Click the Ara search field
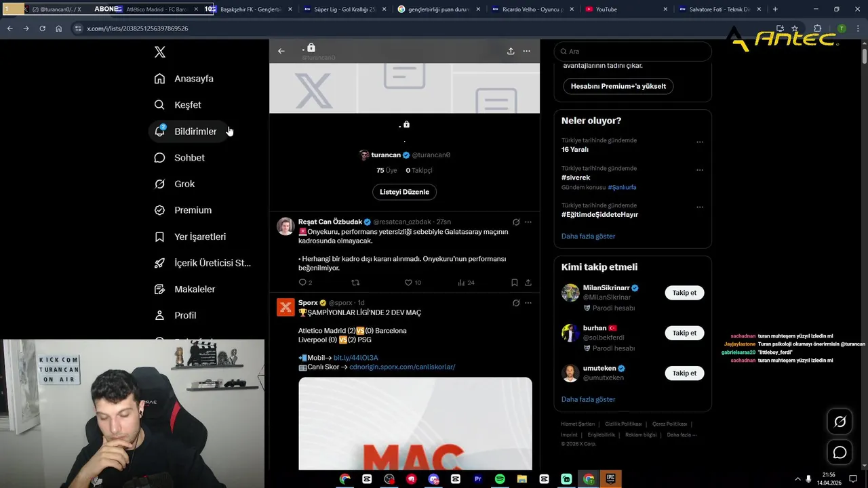 (x=633, y=52)
